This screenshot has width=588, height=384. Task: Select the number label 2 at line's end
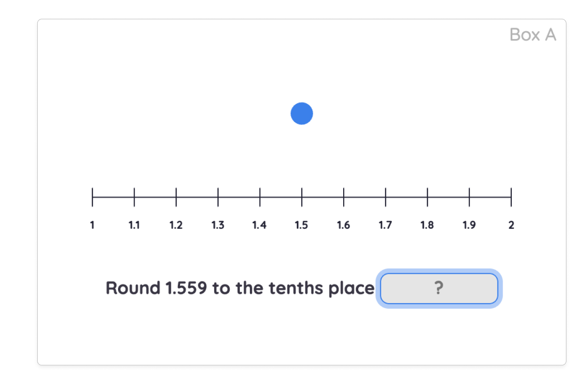(511, 225)
